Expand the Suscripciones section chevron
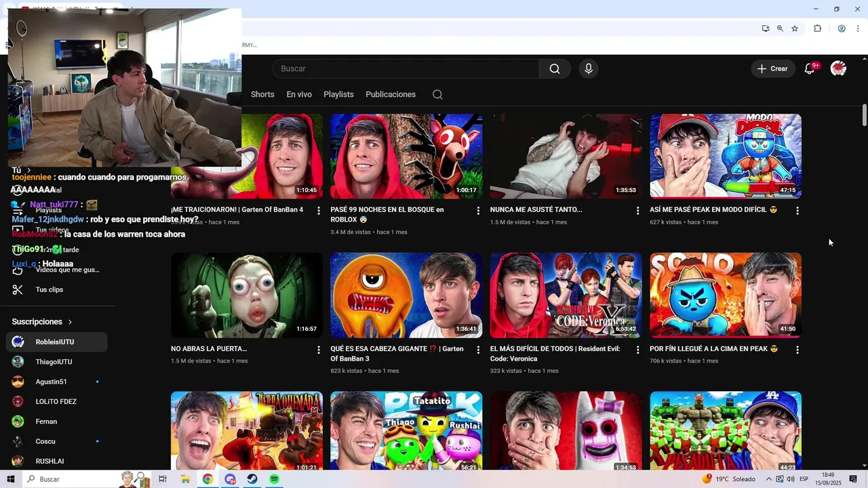Image resolution: width=868 pixels, height=488 pixels. tap(70, 322)
